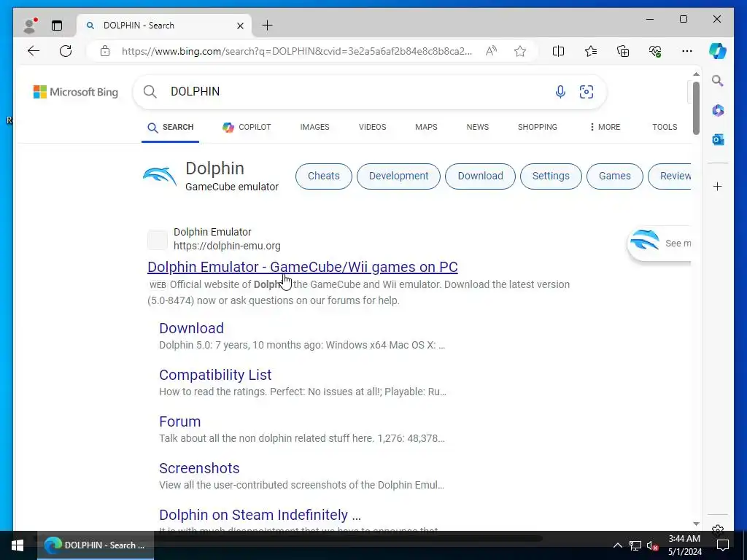
Task: Open the Download sitelink
Action: [192, 328]
